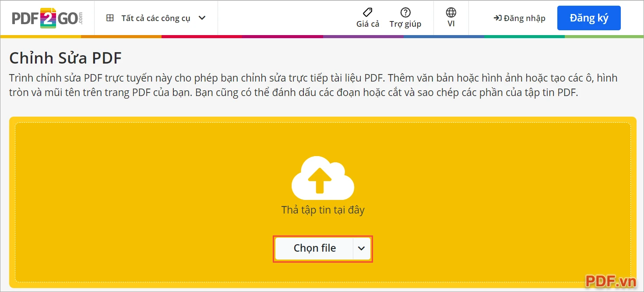Click Đăng nhập login link
The height and width of the screenshot is (292, 644).
(520, 18)
